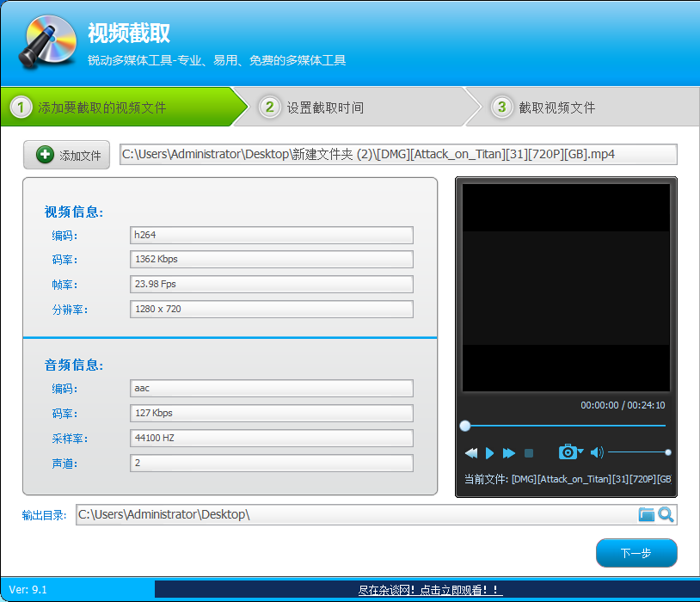Click the audio channels field showing 2
Viewport: 700px width, 602px height.
coord(272,464)
